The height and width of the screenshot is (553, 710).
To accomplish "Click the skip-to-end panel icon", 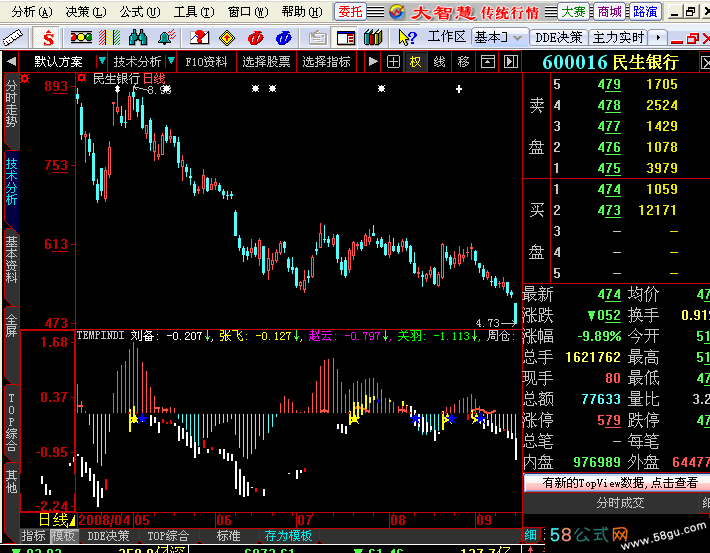I will pos(511,62).
